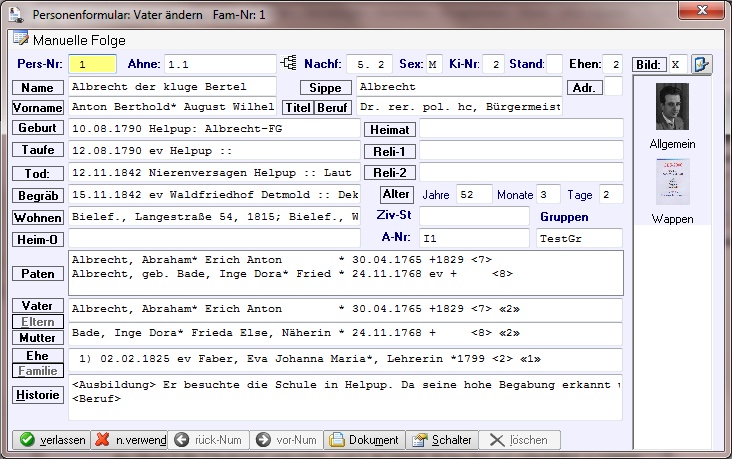
Task: Open the Schalter settings button
Action: (x=440, y=440)
